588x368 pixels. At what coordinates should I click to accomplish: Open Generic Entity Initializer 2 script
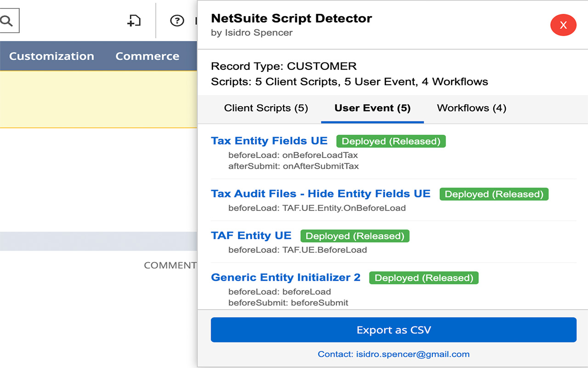pos(286,277)
